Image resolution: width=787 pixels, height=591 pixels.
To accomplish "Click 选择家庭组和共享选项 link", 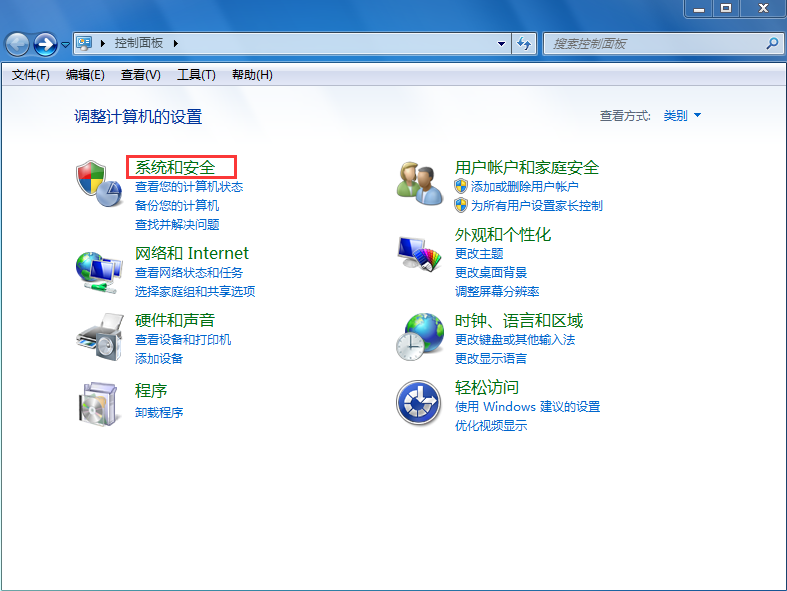I will 195,291.
